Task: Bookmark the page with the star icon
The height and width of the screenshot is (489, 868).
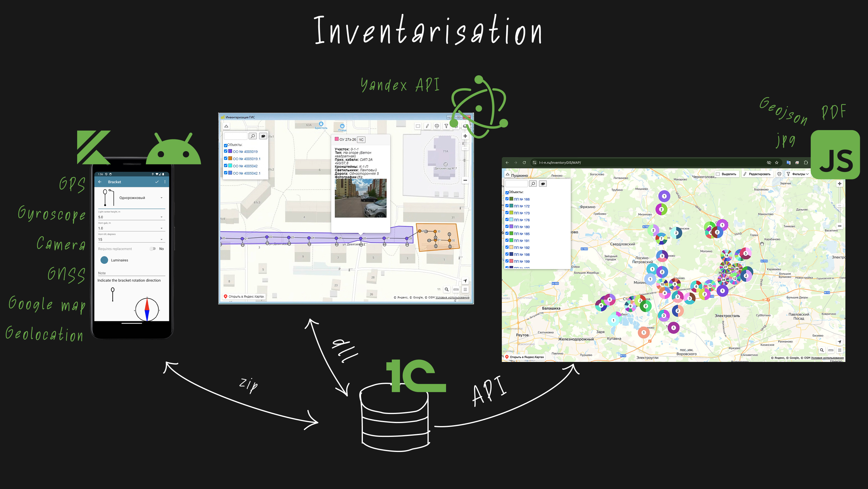Action: tap(777, 163)
